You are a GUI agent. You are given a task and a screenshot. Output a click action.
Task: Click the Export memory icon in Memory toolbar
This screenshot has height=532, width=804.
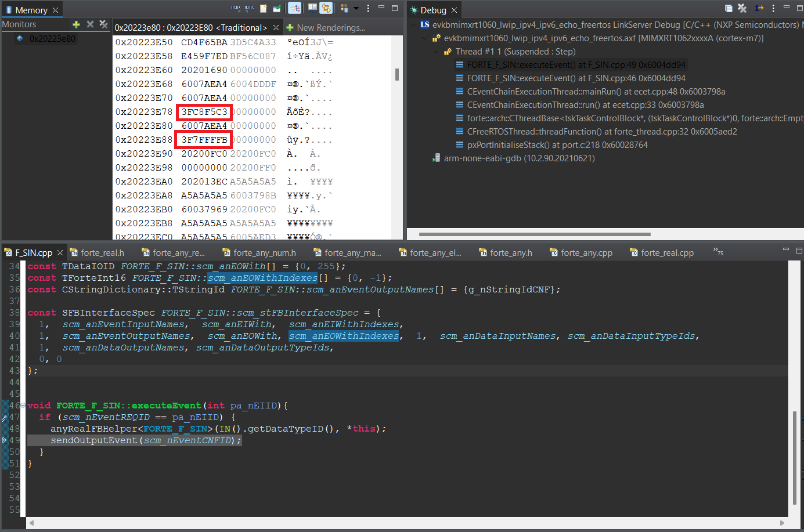click(x=250, y=8)
